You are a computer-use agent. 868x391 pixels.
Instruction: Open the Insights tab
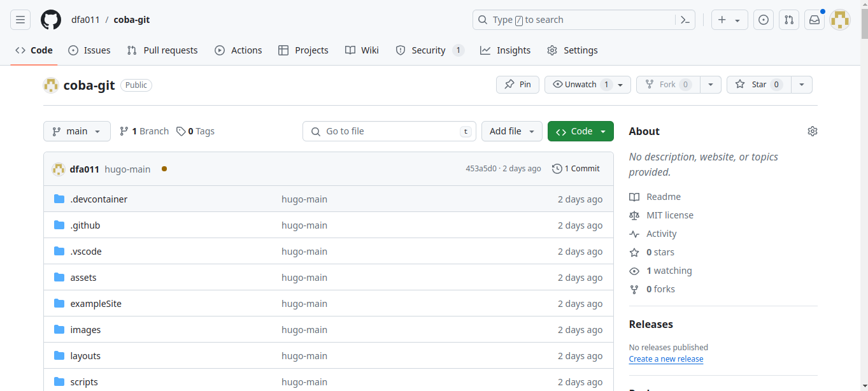tap(506, 50)
